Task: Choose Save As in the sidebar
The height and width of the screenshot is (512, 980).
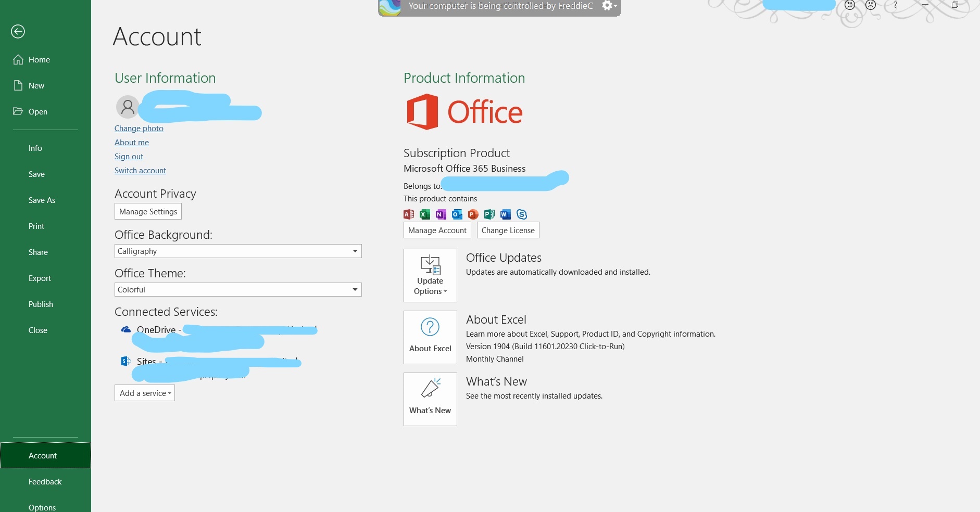Action: pyautogui.click(x=45, y=200)
